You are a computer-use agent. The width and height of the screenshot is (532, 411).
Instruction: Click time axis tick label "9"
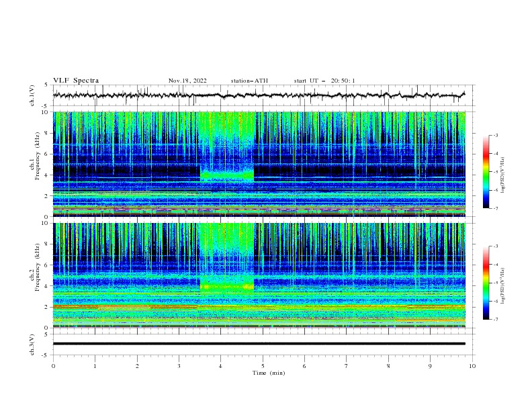pyautogui.click(x=430, y=366)
